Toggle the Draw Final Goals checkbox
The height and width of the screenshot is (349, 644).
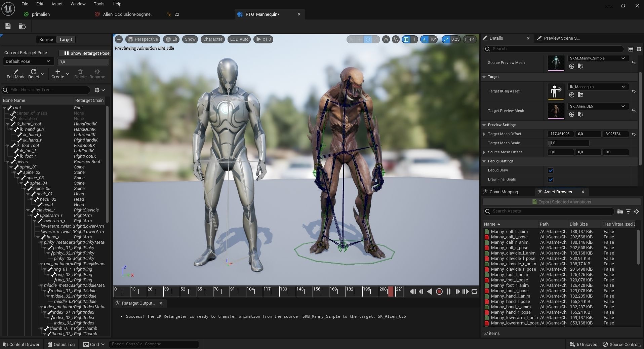[551, 180]
